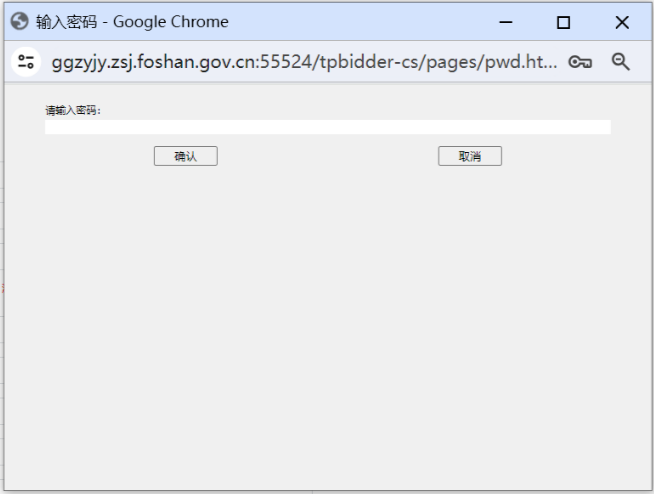Screen dimensions: 654x494
Task: Close the 输入密码 popup window
Action: click(x=622, y=22)
